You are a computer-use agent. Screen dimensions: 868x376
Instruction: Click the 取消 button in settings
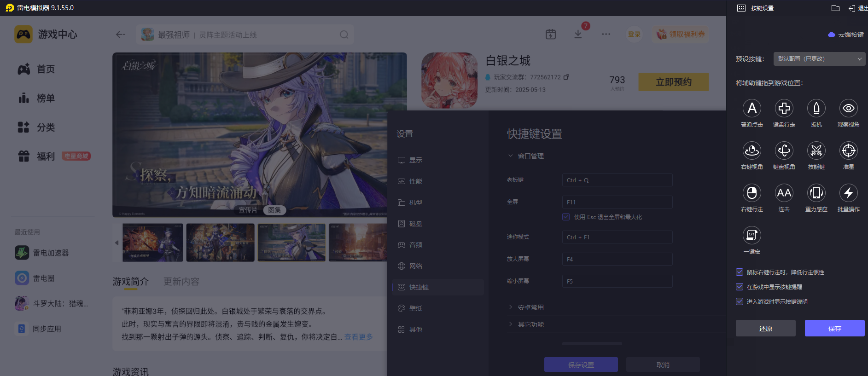coord(663,364)
